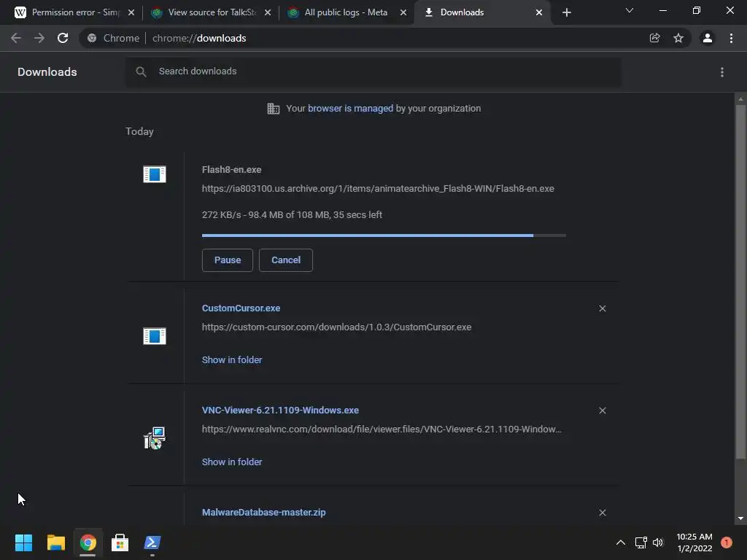Screen dimensions: 747x560
Task: Bookmark this tab with the star icon
Action: click(678, 38)
